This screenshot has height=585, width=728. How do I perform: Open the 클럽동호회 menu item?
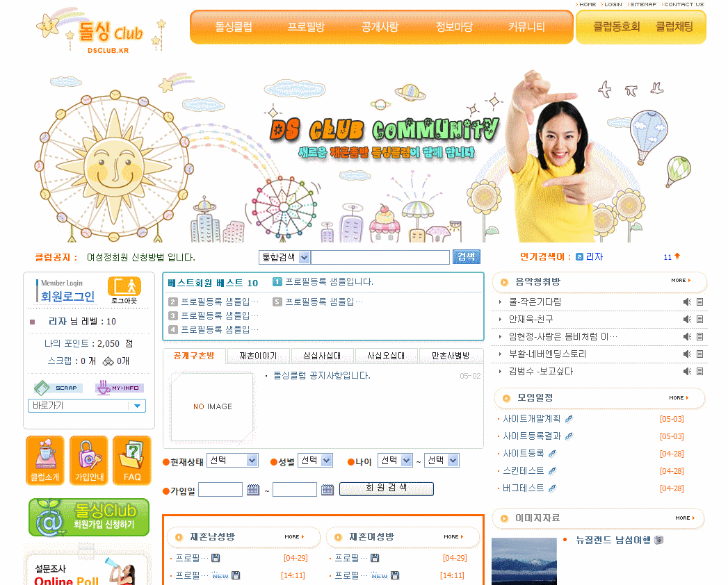tap(617, 27)
